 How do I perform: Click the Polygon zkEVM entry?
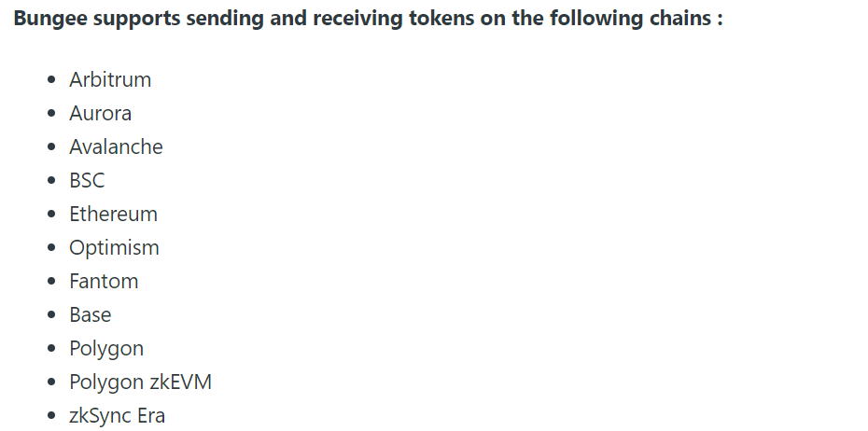coord(140,382)
